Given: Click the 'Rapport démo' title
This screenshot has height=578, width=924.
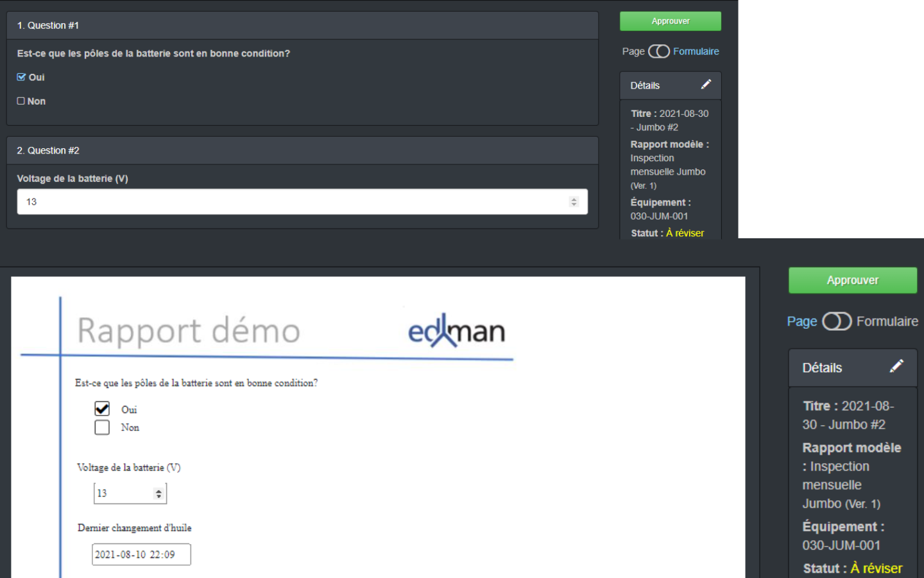Looking at the screenshot, I should [x=189, y=331].
